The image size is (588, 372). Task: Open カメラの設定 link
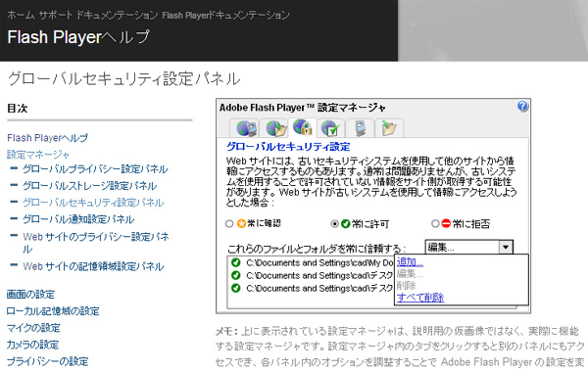click(32, 345)
